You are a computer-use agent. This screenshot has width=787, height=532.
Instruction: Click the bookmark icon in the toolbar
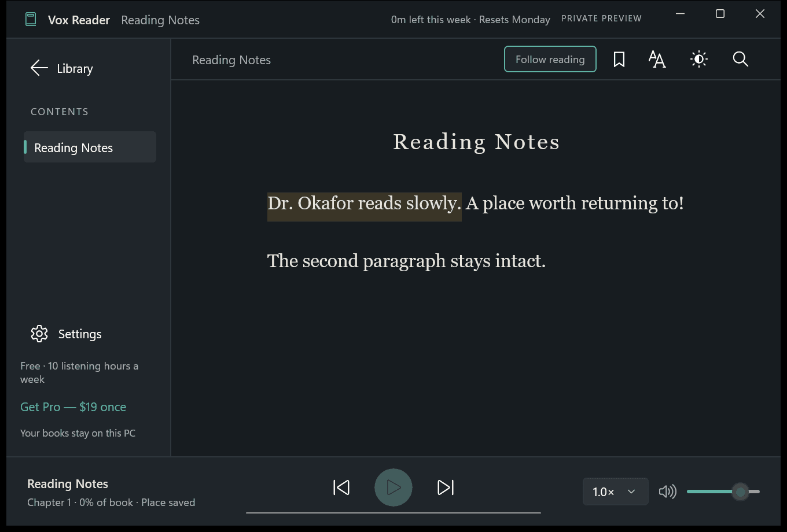619,59
